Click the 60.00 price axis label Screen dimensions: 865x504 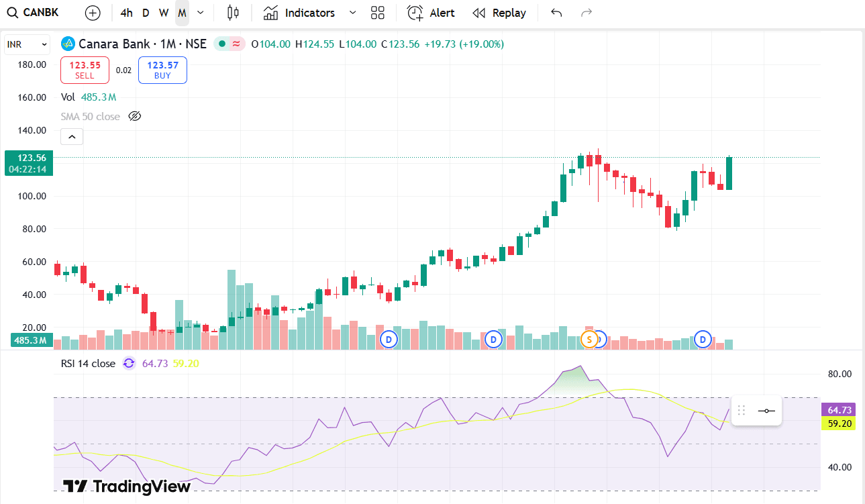[x=34, y=262]
